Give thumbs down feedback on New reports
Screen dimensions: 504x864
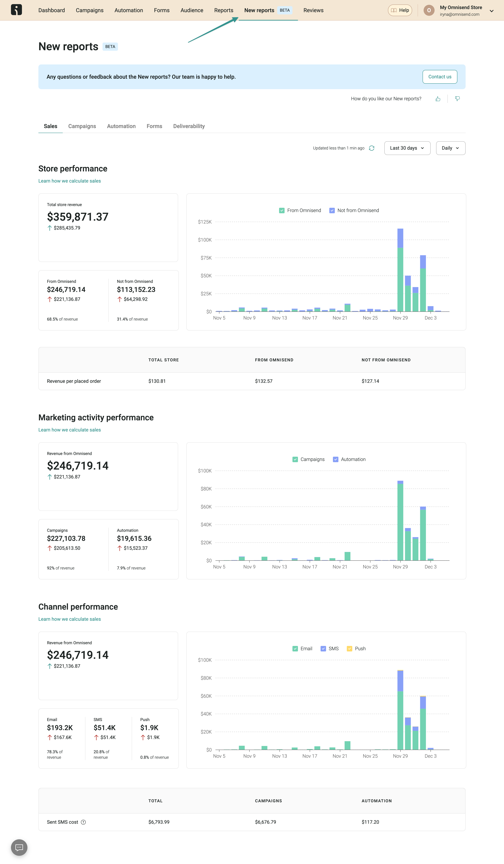457,99
